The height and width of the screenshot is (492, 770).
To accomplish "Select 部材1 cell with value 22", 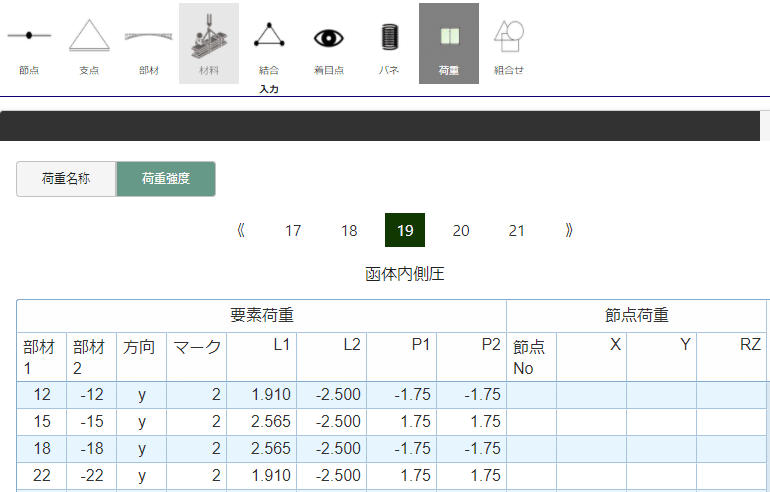I will pos(42,476).
